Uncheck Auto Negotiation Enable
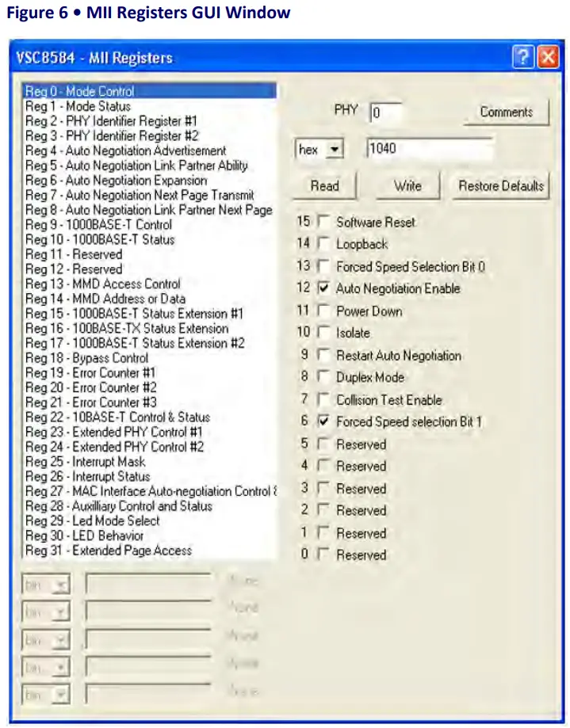The width and height of the screenshot is (570, 728). coord(323,288)
